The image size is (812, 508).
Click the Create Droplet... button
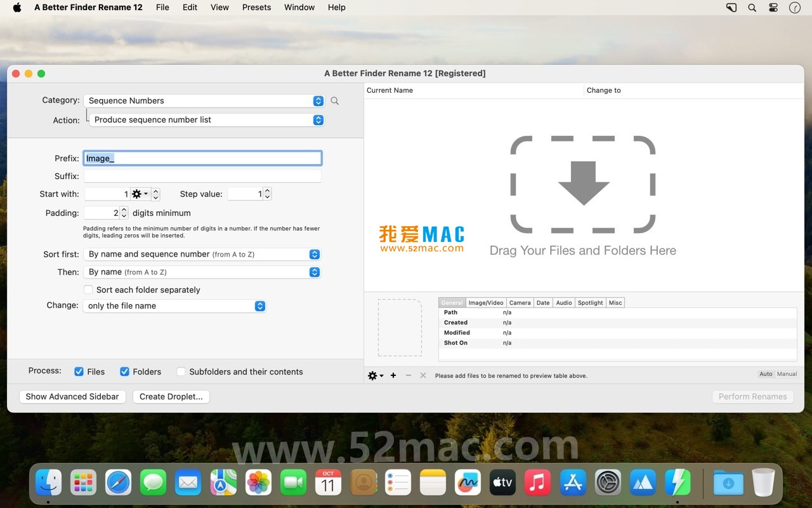point(171,396)
